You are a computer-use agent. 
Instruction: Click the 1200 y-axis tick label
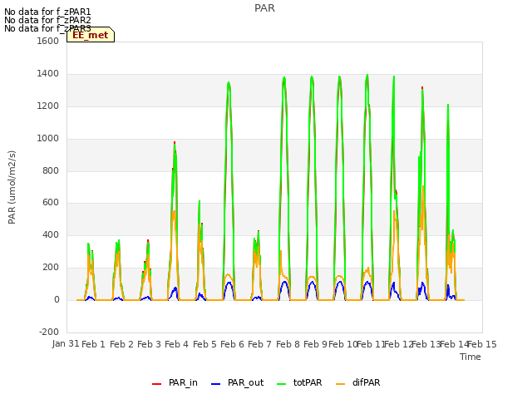click(x=48, y=106)
